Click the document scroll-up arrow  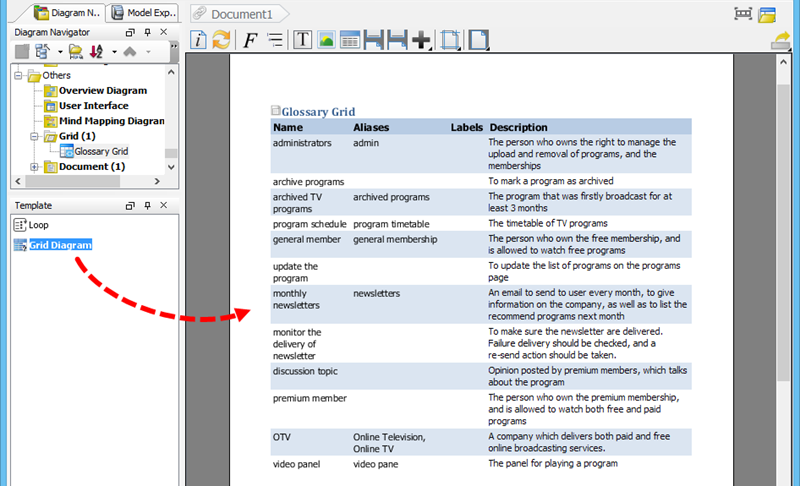pyautogui.click(x=783, y=62)
